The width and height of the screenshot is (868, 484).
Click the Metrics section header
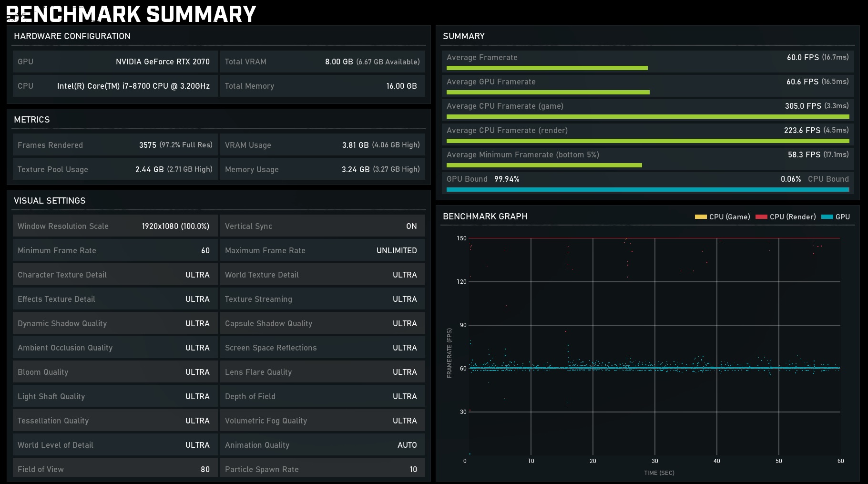pos(31,120)
